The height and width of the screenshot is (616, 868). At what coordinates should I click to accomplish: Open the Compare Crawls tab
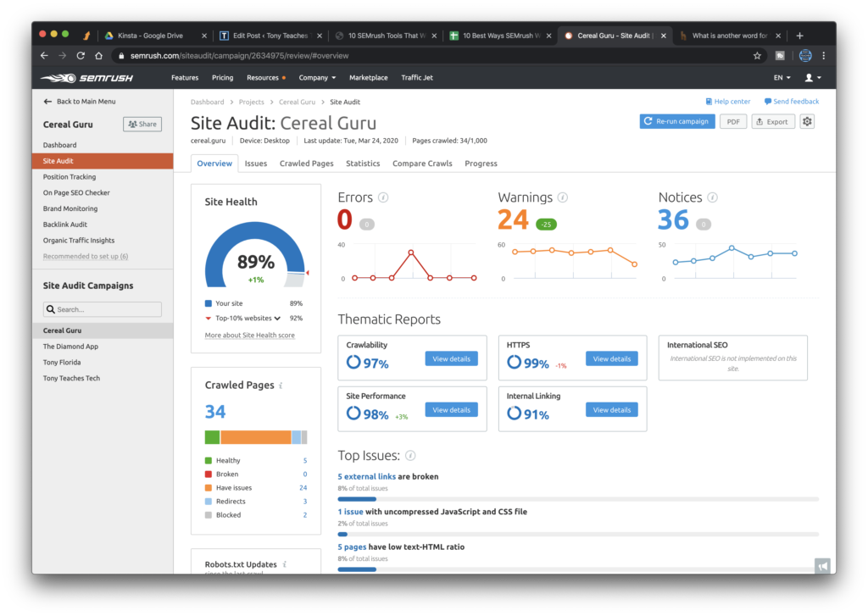[x=422, y=164]
